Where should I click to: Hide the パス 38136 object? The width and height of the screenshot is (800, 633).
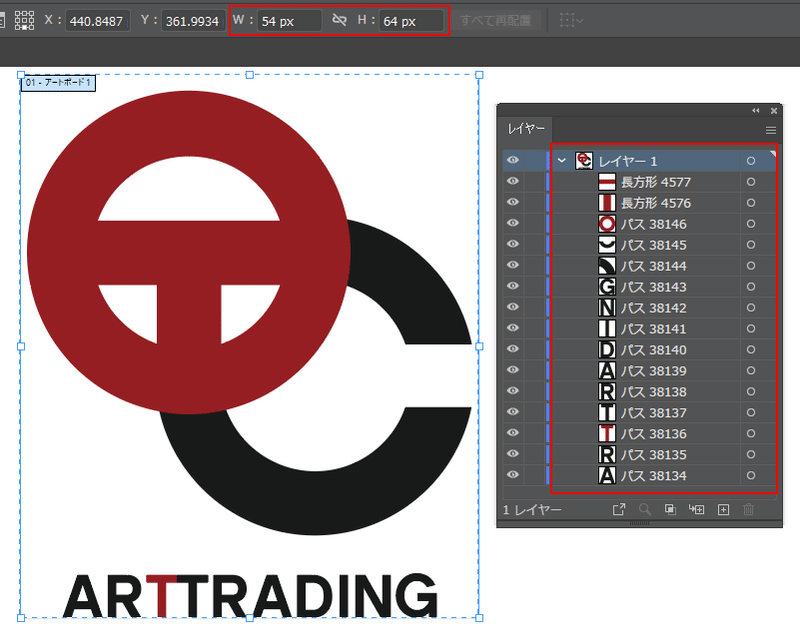pyautogui.click(x=513, y=433)
